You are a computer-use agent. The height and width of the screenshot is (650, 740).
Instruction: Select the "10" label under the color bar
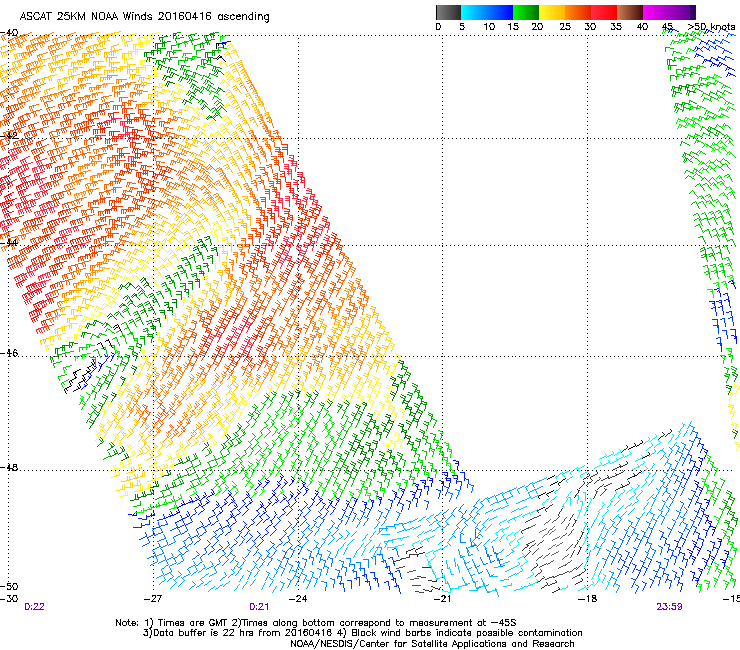tap(489, 27)
